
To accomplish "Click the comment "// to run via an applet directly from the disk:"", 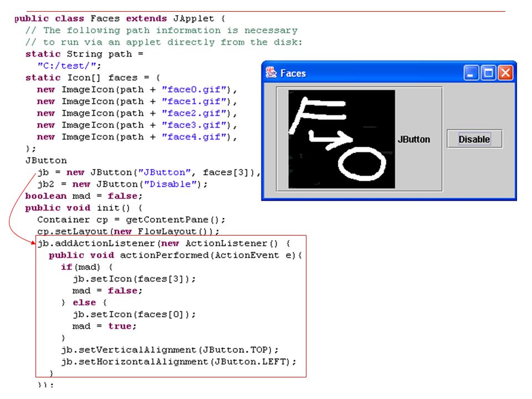I will coord(164,42).
